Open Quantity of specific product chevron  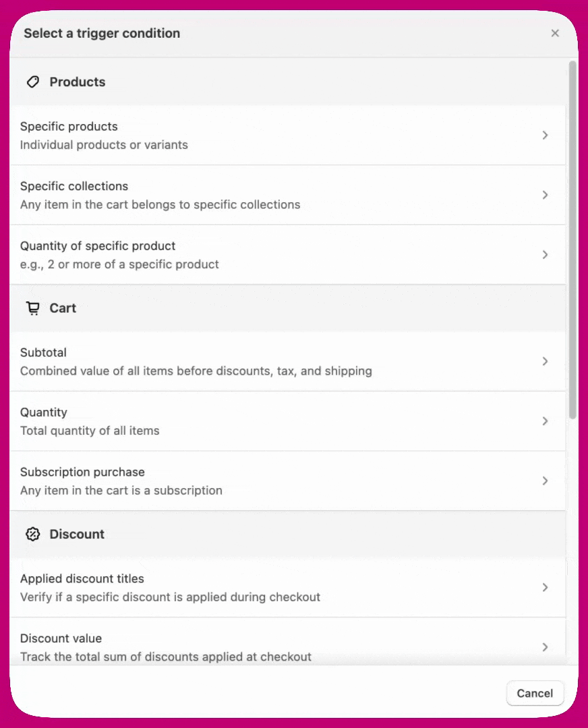click(x=545, y=255)
